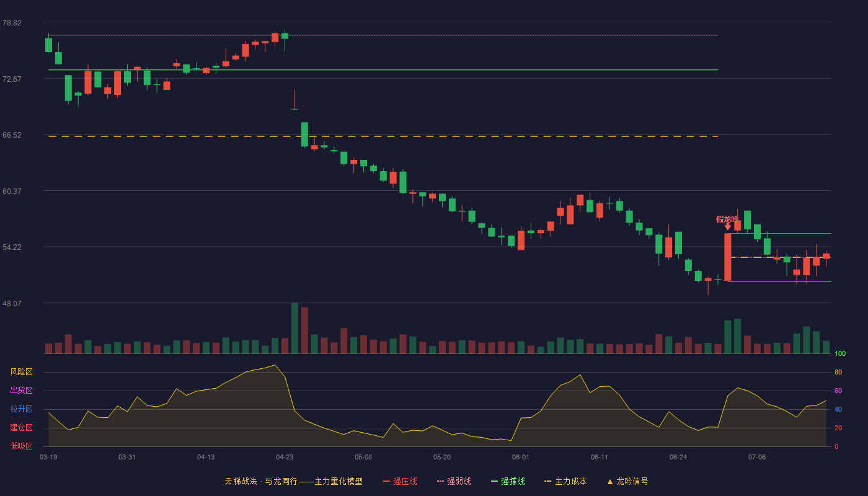The height and width of the screenshot is (496, 868).
Task: Select the 拉升区 zone label
Action: [22, 409]
